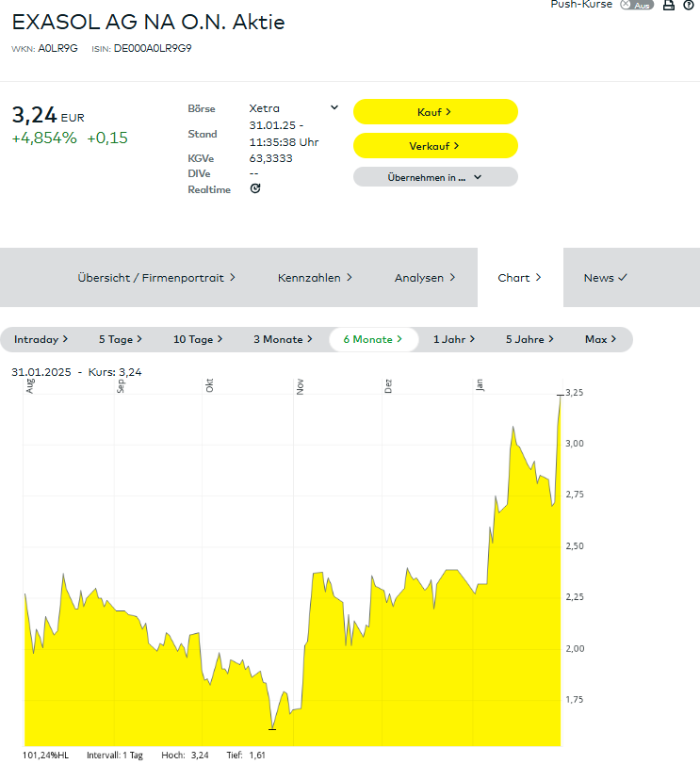Expand the Börse Xetra dropdown

tap(334, 107)
